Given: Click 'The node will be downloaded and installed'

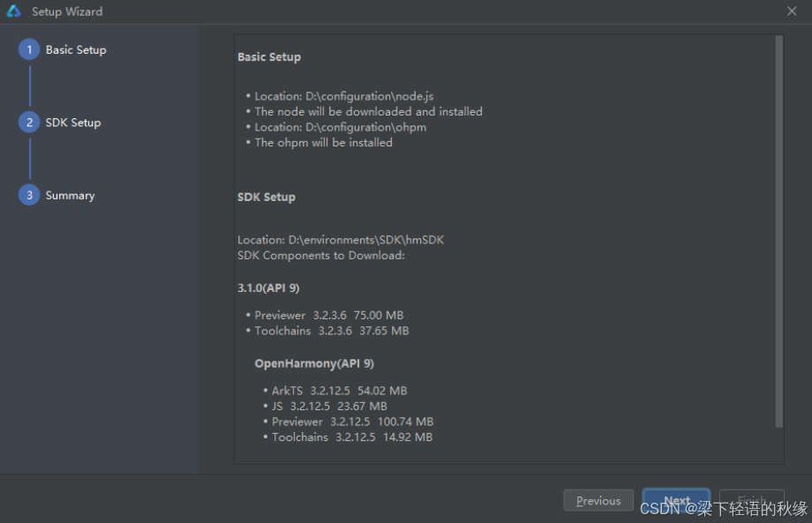Looking at the screenshot, I should click(x=368, y=112).
